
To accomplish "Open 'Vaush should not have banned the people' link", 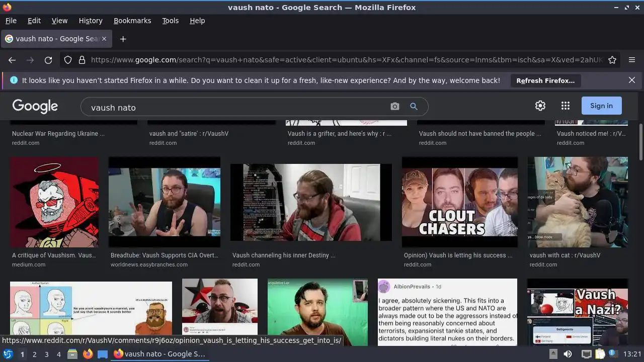I will 480,134.
